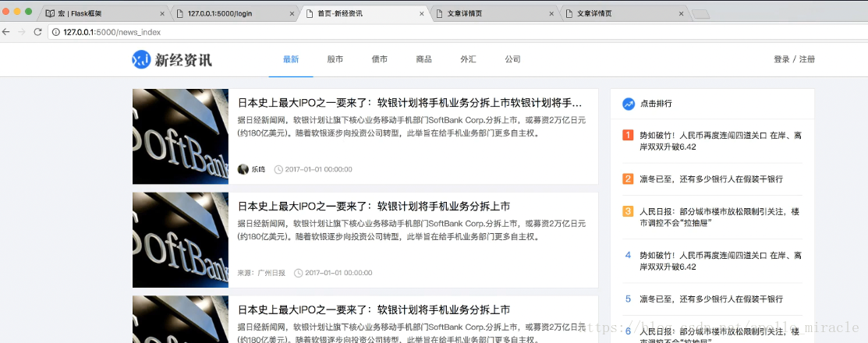This screenshot has width=868, height=343.
Task: Click the rank 2 orange badge
Action: point(628,179)
